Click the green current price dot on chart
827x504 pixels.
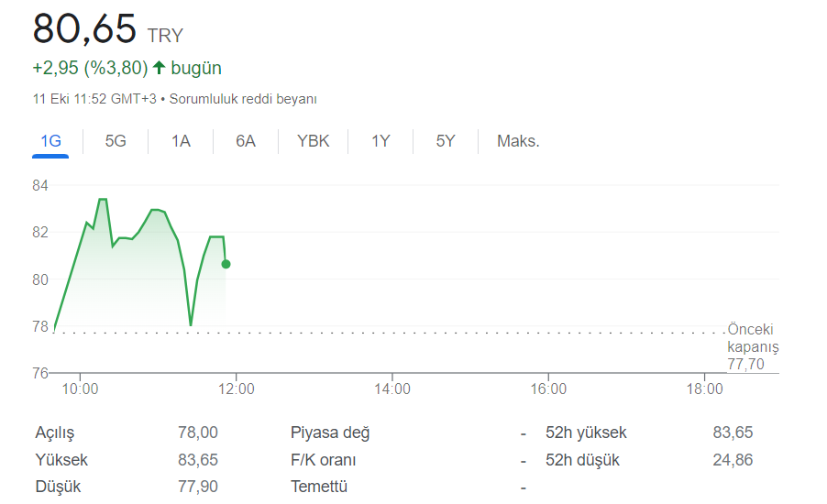[226, 264]
